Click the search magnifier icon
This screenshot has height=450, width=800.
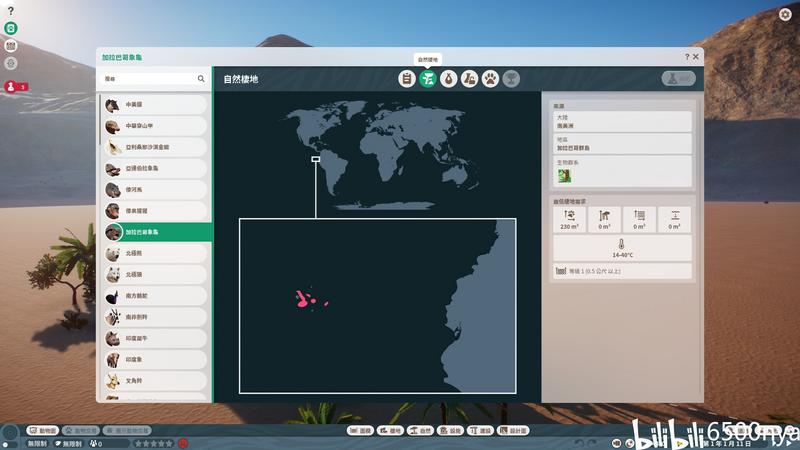pyautogui.click(x=201, y=79)
